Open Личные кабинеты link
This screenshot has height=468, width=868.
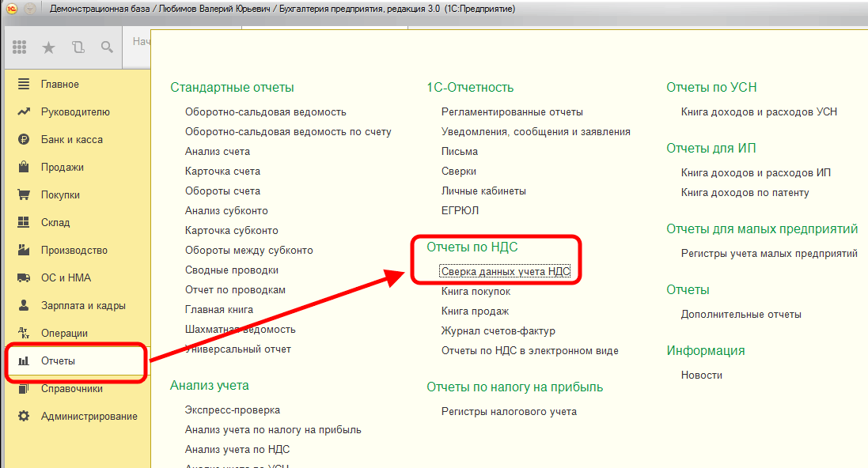point(483,191)
